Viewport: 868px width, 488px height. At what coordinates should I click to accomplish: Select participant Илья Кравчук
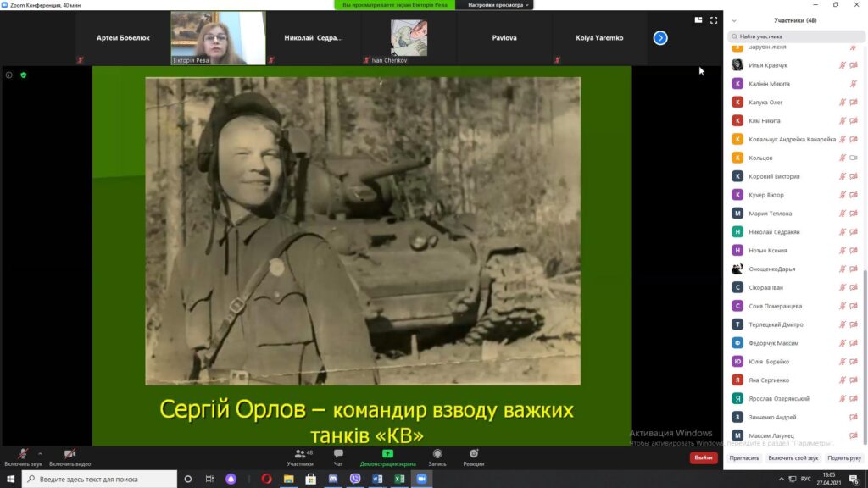(x=795, y=65)
